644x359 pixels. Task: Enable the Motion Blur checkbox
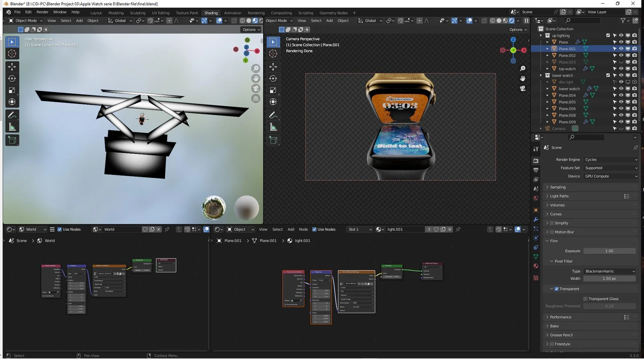[552, 232]
